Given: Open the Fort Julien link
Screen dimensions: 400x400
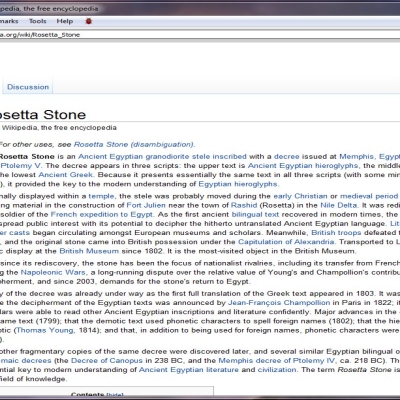Looking at the screenshot, I should 146,205.
